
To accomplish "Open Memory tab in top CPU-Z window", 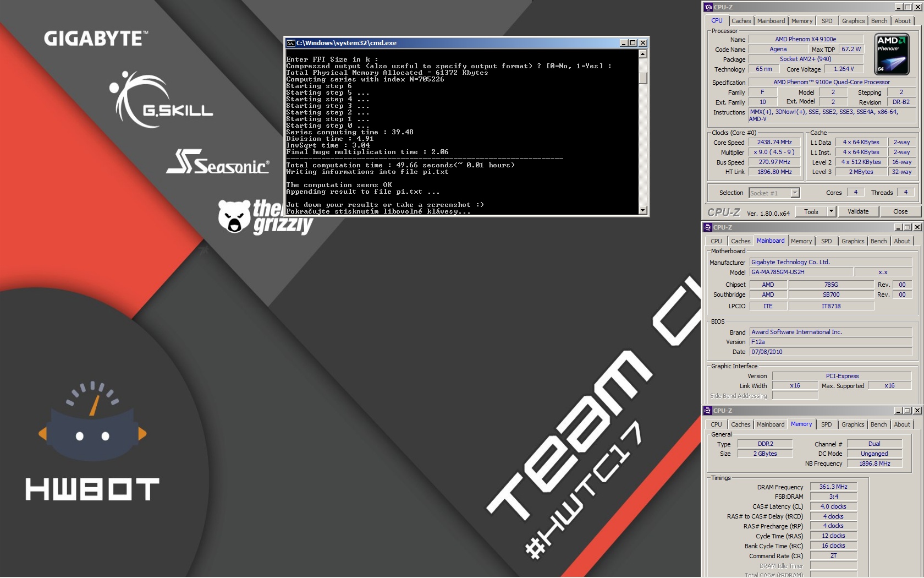I will 802,21.
